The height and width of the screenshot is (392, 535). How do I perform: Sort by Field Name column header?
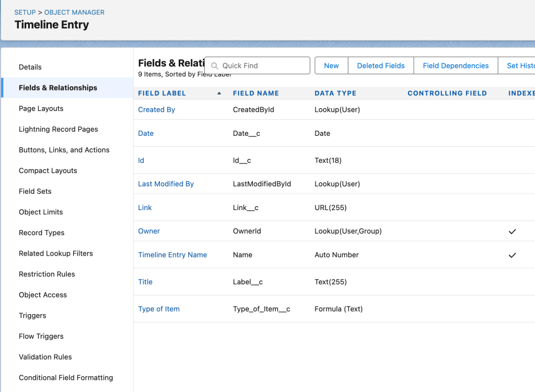255,93
